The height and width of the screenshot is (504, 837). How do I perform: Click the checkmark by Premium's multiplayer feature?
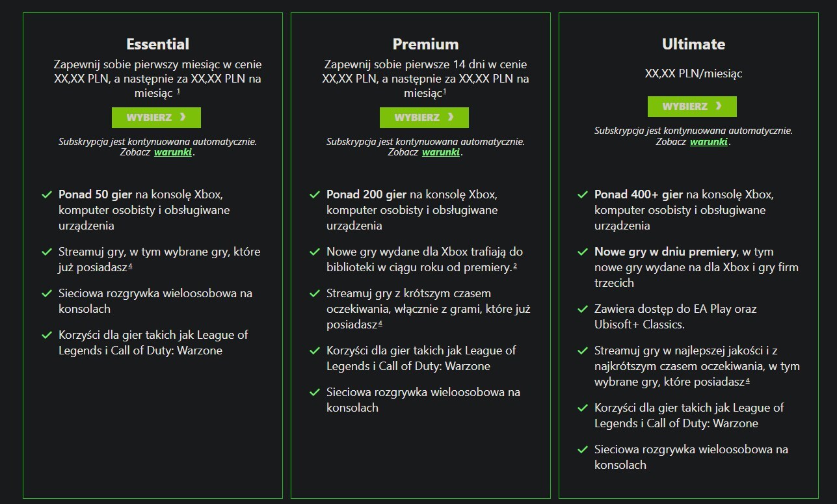click(315, 392)
